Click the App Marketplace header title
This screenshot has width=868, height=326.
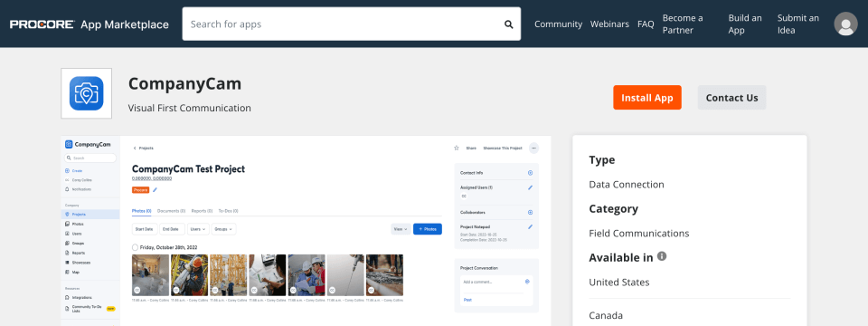[x=125, y=24]
